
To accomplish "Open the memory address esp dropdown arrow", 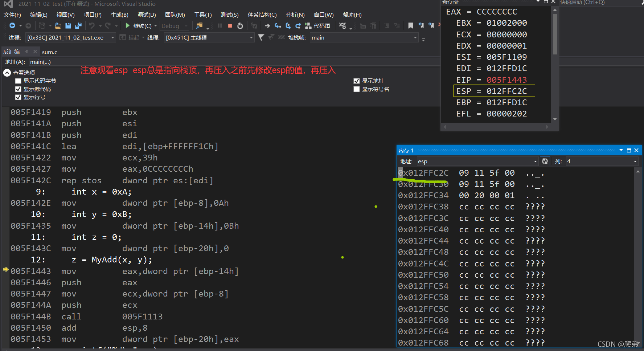I will [x=535, y=162].
